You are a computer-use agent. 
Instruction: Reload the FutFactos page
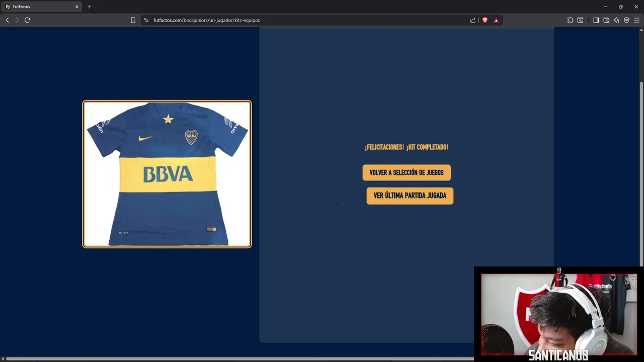point(28,20)
